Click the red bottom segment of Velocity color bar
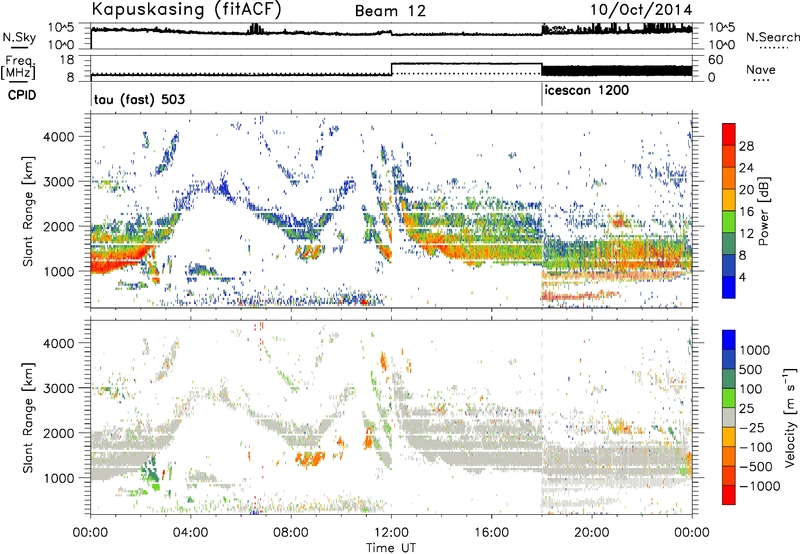The width and height of the screenshot is (800, 554). coord(729,495)
